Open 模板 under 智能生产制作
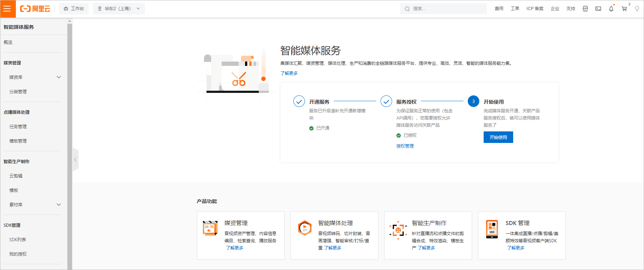The height and width of the screenshot is (270, 644). tap(14, 190)
